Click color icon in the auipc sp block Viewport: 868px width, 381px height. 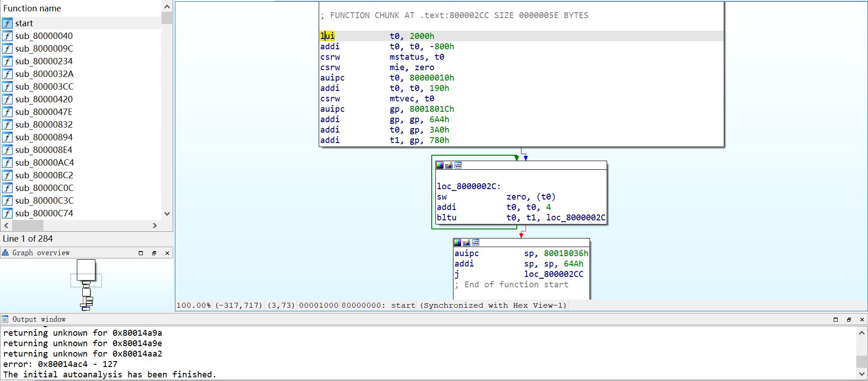click(x=457, y=243)
